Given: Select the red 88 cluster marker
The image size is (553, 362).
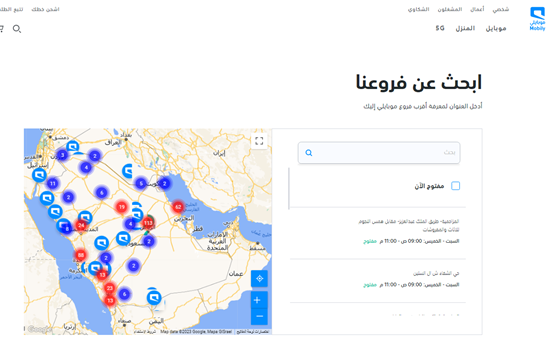Looking at the screenshot, I should [81, 255].
